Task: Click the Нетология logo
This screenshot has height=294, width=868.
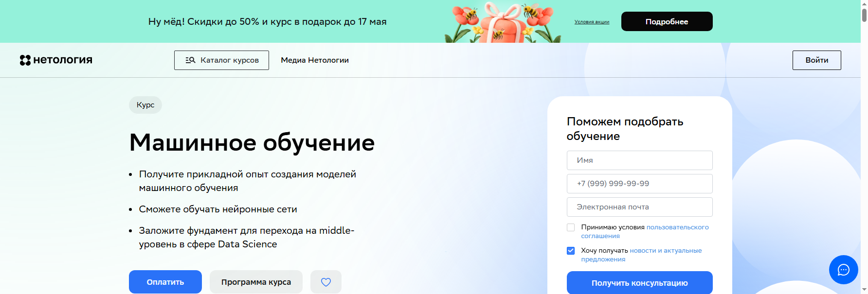Action: 56,60
